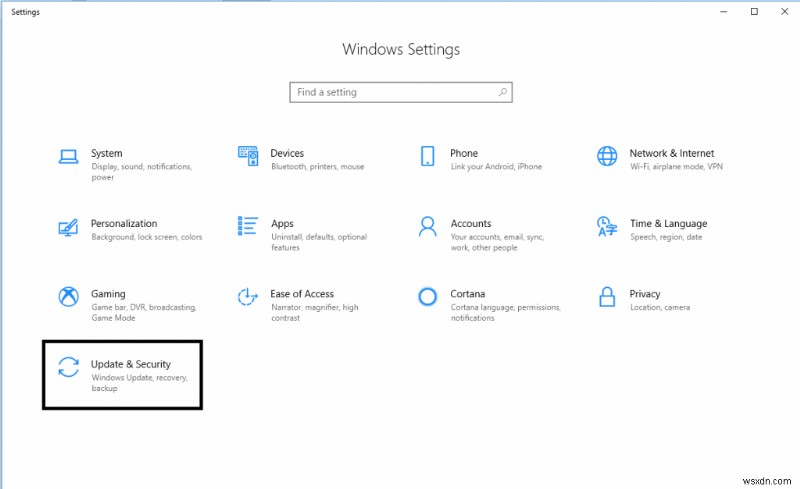Open Cortana title text
This screenshot has height=489, width=800.
[x=467, y=294]
